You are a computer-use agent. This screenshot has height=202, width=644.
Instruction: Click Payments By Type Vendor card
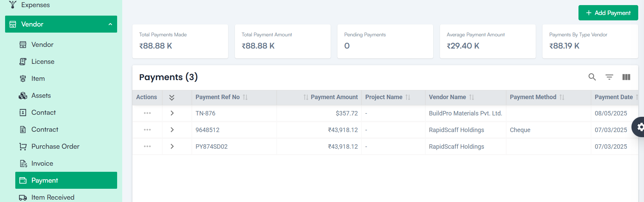tap(590, 41)
